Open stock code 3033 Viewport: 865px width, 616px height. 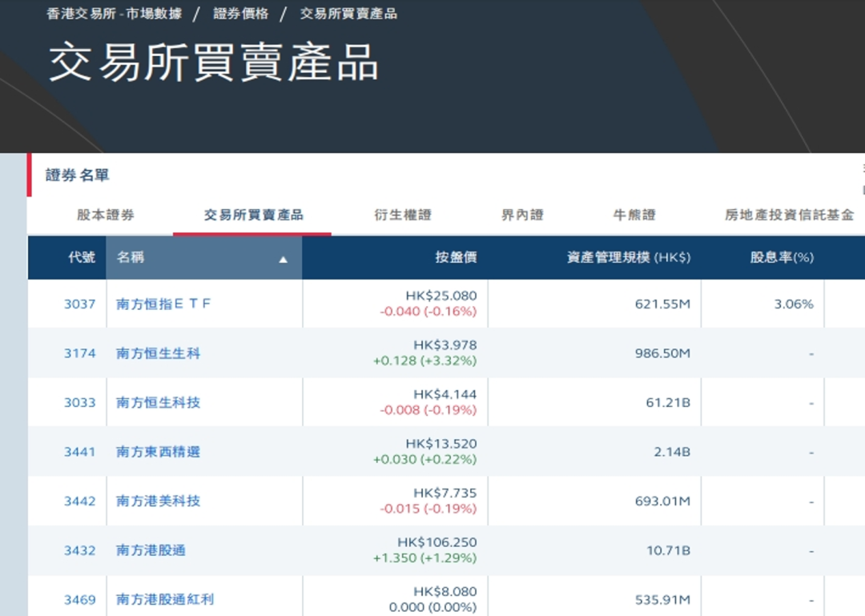[79, 402]
